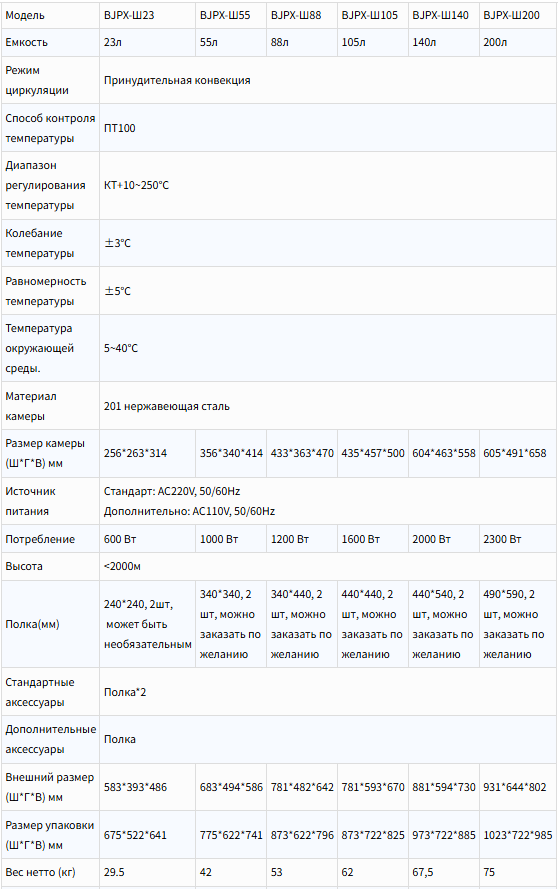Select the ПТ100 temperature control value

click(120, 128)
